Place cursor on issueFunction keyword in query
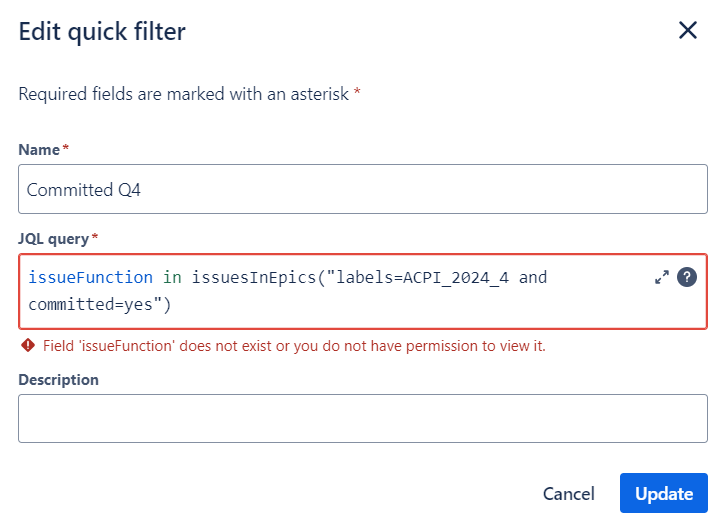Viewport: 723px width, 522px height. (90, 278)
